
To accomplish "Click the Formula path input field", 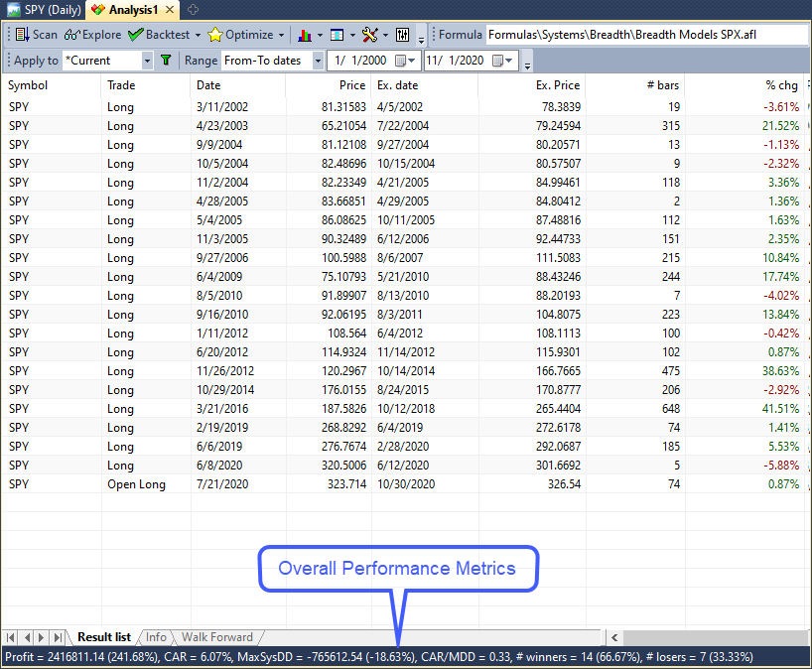I will (647, 35).
